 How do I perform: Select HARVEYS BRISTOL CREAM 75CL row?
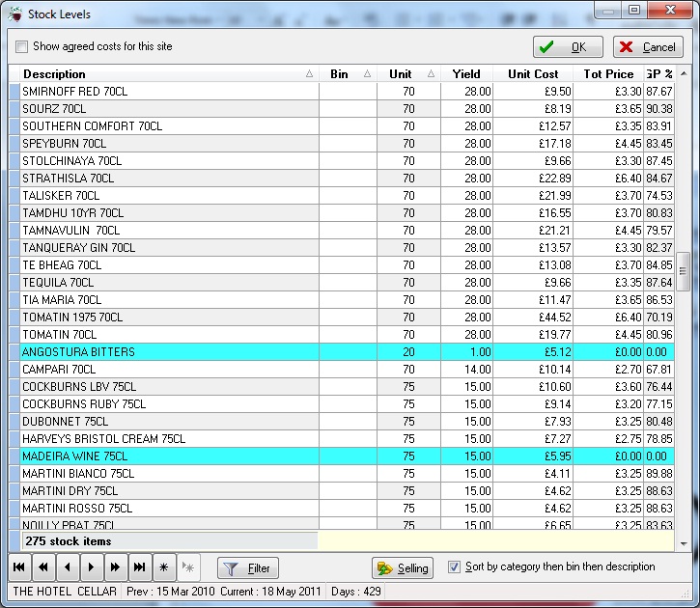342,439
